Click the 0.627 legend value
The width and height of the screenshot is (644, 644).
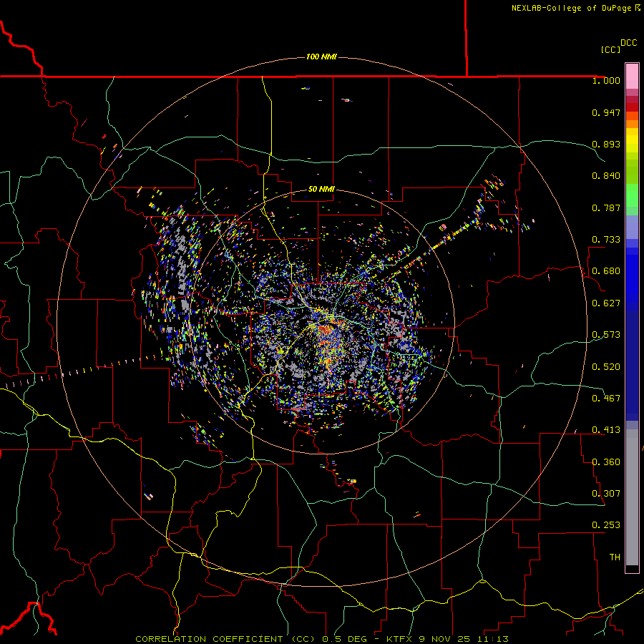pyautogui.click(x=606, y=303)
